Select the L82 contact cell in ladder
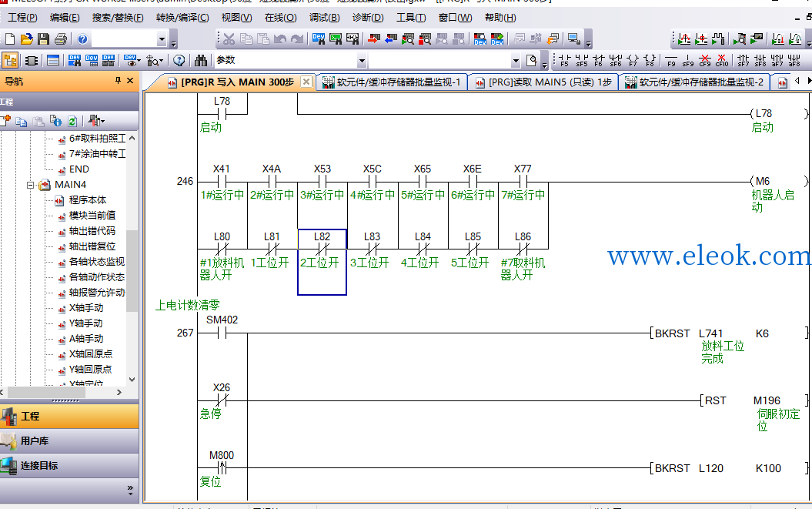 (x=322, y=262)
